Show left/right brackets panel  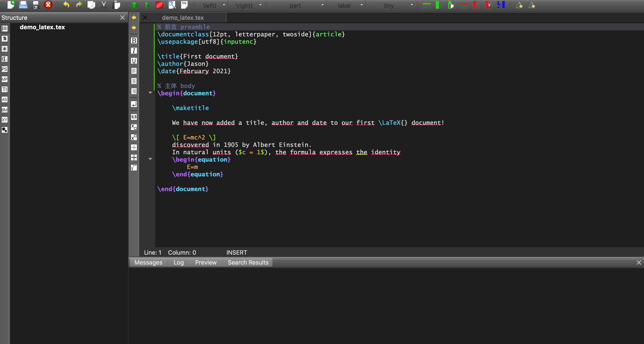pos(5,59)
